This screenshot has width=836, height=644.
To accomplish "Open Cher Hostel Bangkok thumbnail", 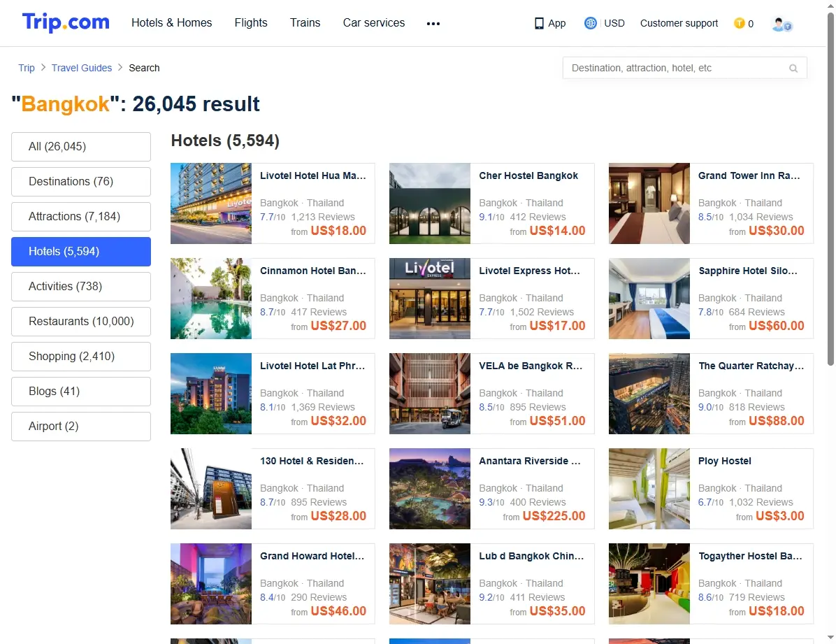I will [430, 203].
